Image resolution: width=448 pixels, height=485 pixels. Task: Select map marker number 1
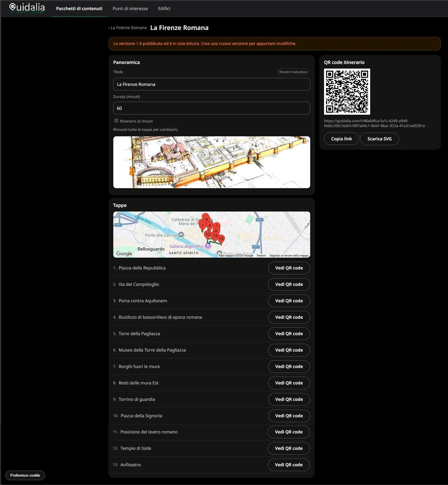202,226
